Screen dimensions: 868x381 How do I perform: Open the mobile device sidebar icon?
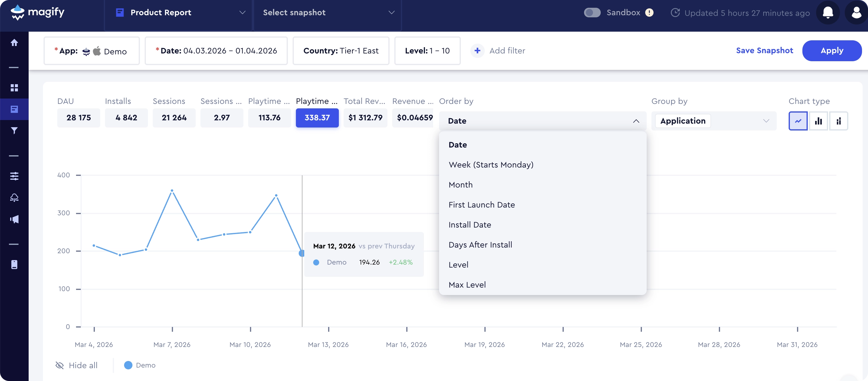[x=14, y=264]
